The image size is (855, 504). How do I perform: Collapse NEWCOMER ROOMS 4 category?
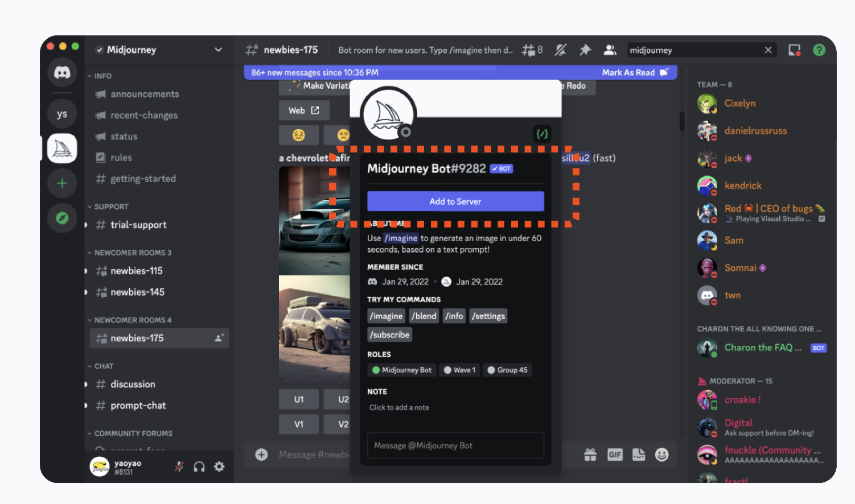129,320
